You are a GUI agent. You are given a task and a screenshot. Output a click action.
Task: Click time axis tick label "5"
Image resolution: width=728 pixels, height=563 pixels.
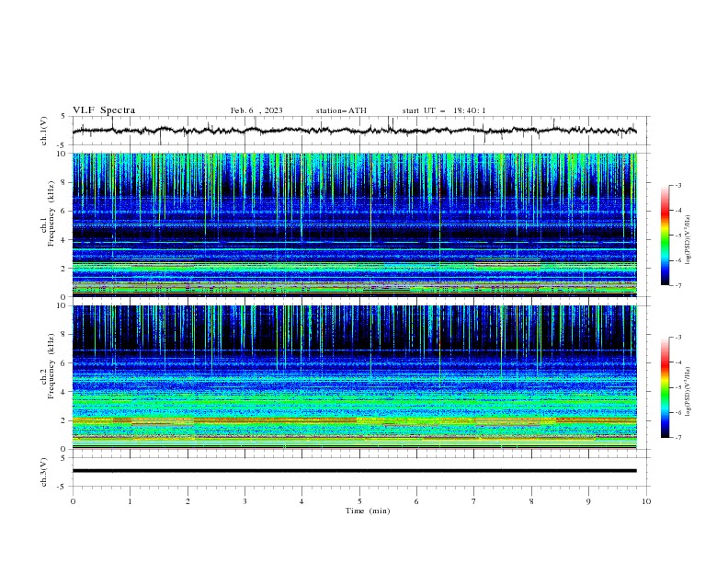pos(359,501)
